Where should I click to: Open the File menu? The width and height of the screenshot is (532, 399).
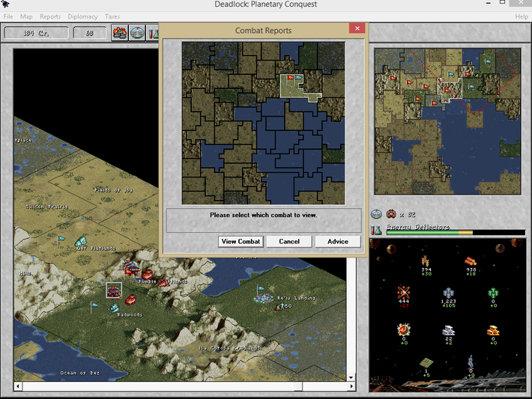coord(8,16)
